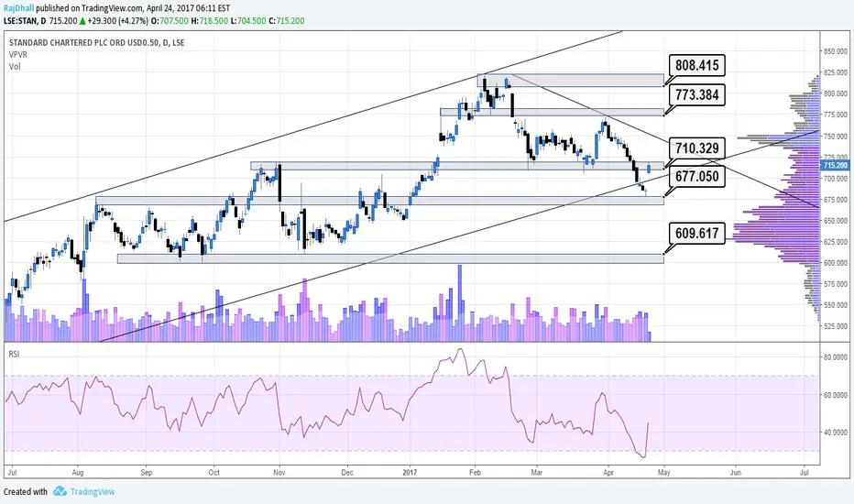Click the VPVR indicator label
The width and height of the screenshot is (854, 504).
click(x=17, y=54)
